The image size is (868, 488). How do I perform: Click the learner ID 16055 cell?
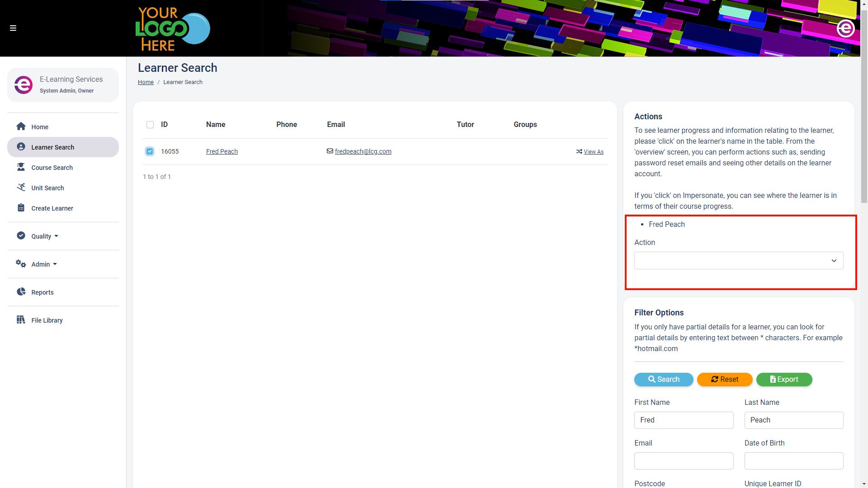point(170,151)
